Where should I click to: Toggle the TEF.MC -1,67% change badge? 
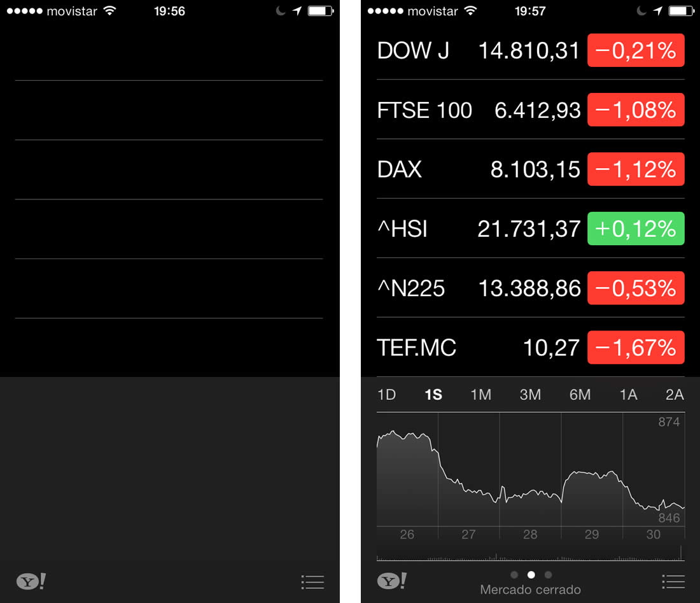point(635,348)
